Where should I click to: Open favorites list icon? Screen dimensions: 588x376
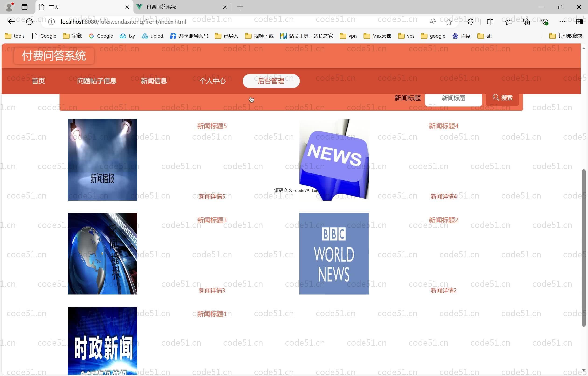coord(508,22)
